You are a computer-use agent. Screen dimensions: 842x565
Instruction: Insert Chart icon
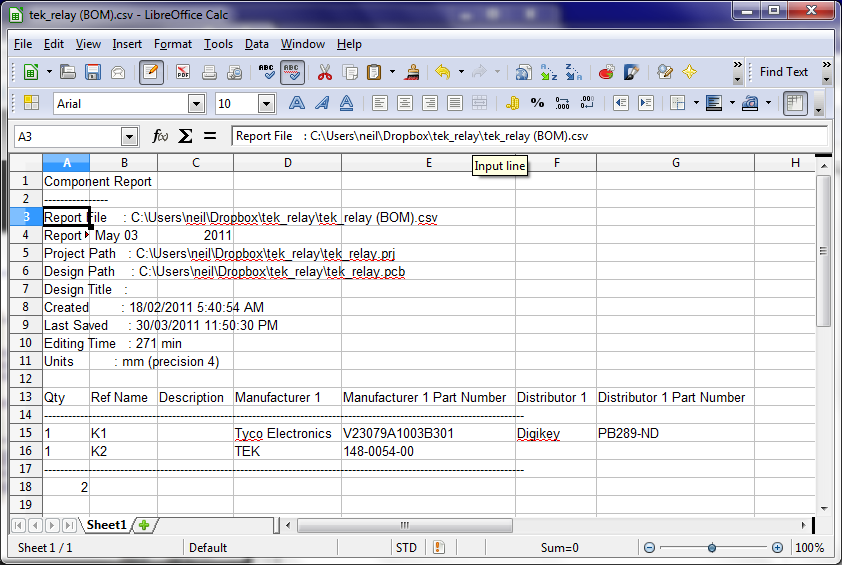pyautogui.click(x=606, y=72)
